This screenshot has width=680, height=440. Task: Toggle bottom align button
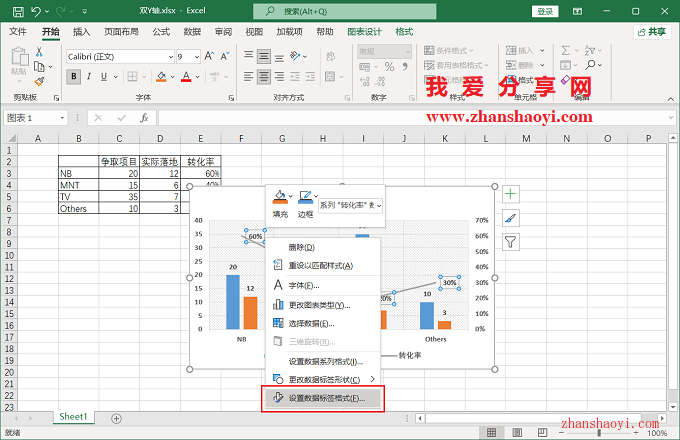[279, 57]
